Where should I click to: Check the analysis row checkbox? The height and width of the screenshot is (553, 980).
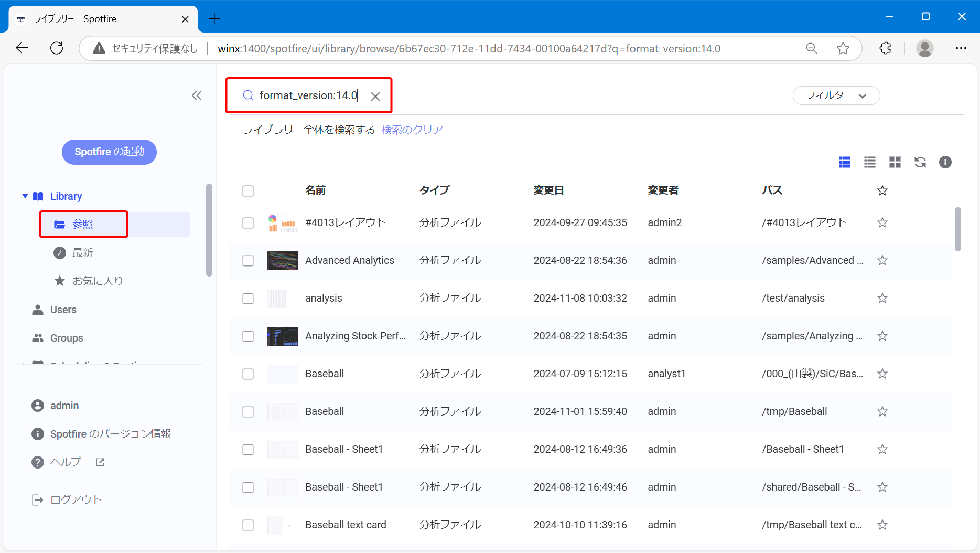coord(248,299)
